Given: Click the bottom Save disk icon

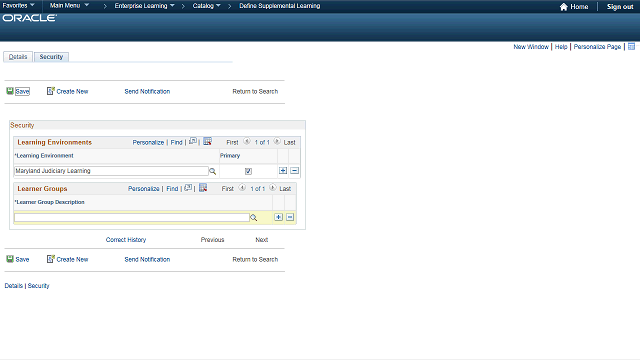Looking at the screenshot, I should point(10,259).
